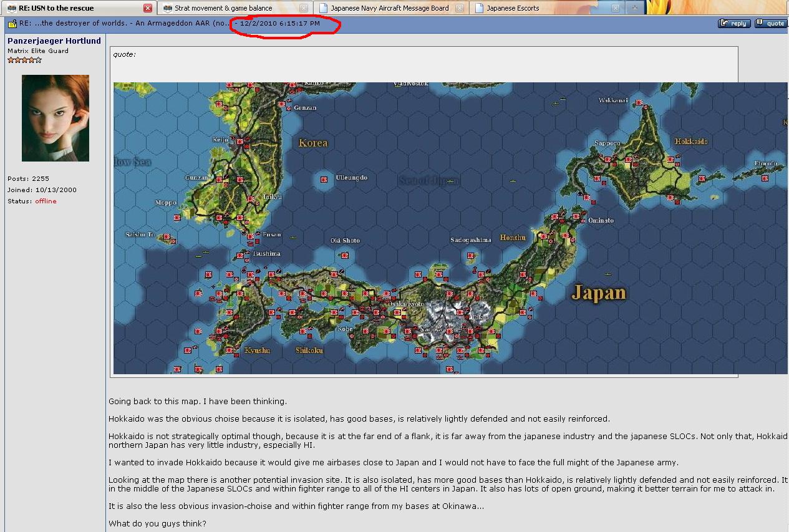
Task: Click 'Tsushima' on the map
Action: coord(266,254)
